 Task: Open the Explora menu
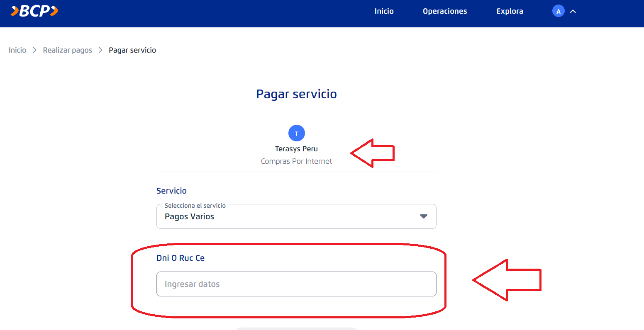(x=510, y=12)
